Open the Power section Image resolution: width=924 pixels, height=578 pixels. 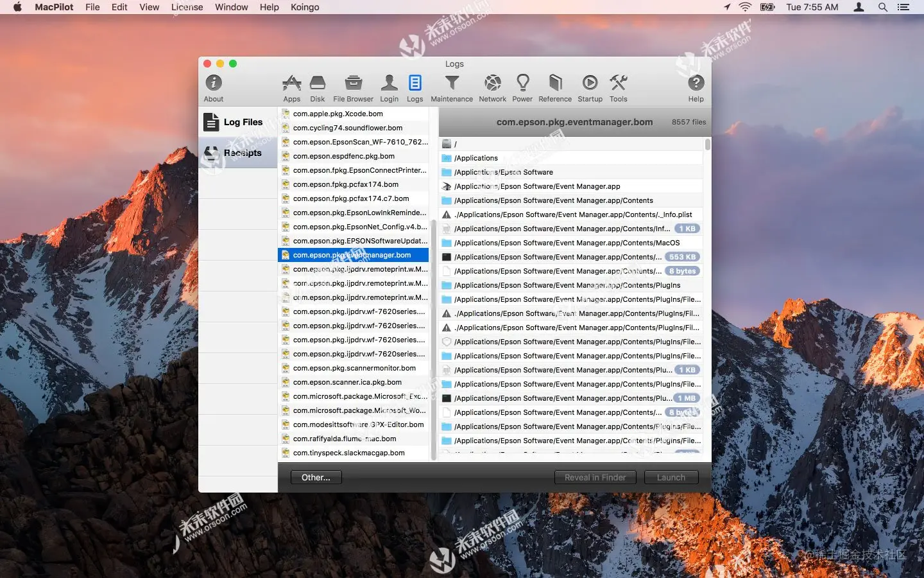522,88
